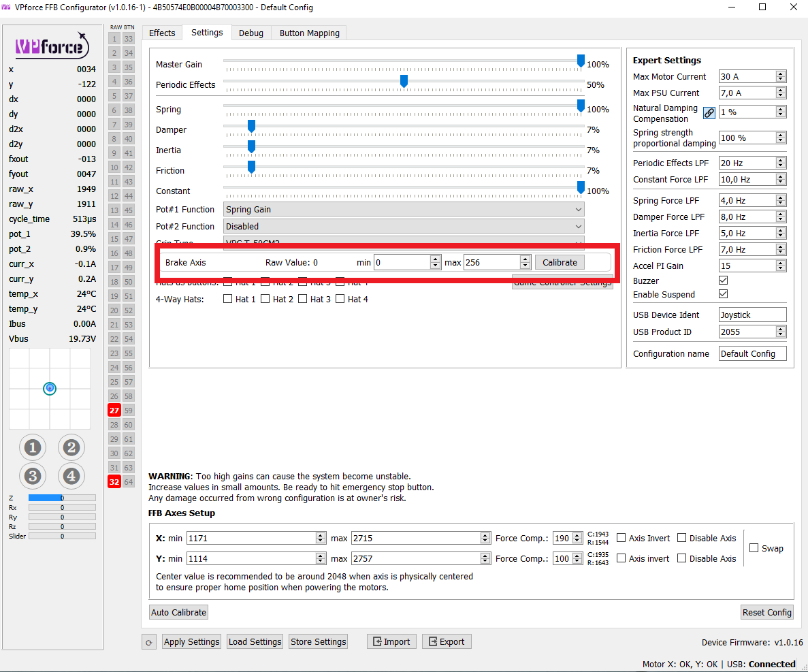This screenshot has height=672, width=808.
Task: Click Auto Calibrate
Action: pyautogui.click(x=179, y=612)
